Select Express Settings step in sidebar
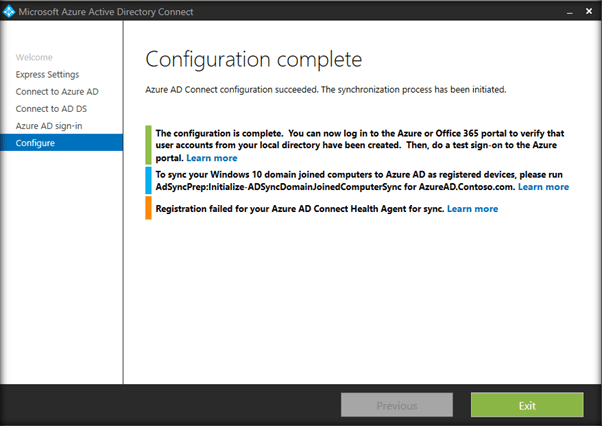Image resolution: width=602 pixels, height=426 pixels. pos(47,74)
